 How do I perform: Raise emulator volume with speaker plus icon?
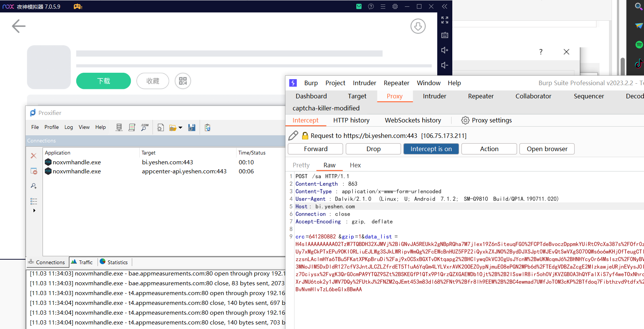(445, 50)
